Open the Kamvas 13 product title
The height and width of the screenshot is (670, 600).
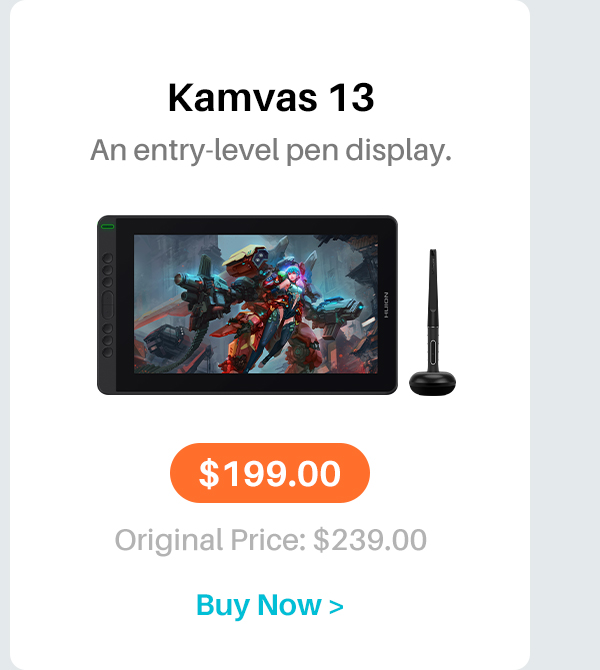(271, 98)
